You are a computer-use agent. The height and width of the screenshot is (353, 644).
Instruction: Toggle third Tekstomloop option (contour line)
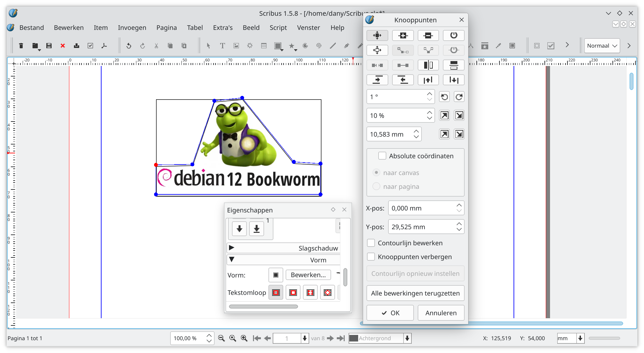tap(310, 292)
